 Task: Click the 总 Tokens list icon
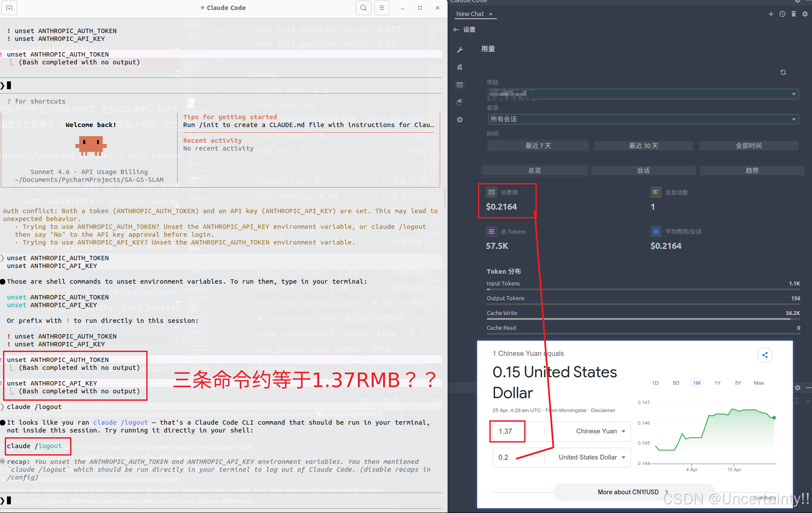492,231
